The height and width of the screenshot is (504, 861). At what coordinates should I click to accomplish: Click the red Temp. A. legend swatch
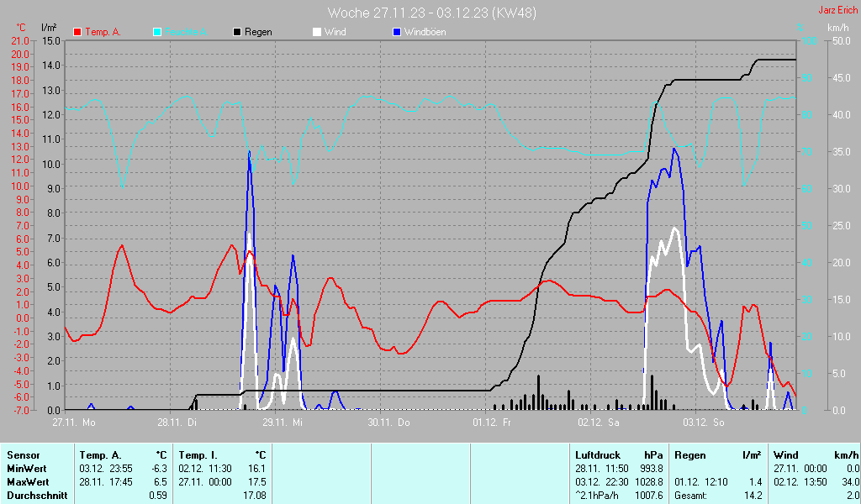77,33
